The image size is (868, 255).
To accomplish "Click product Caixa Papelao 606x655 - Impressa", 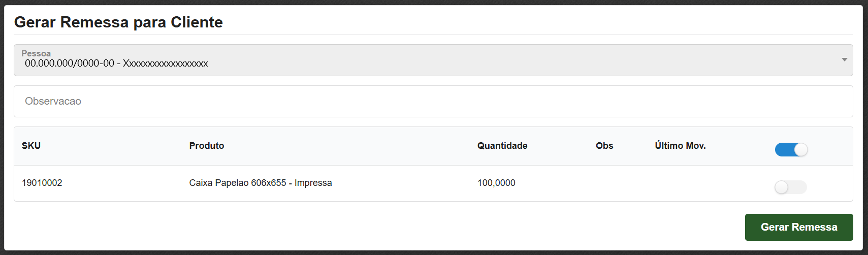I will pyautogui.click(x=261, y=183).
